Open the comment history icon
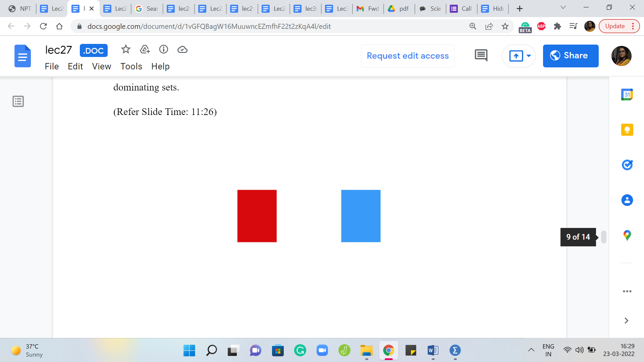The width and height of the screenshot is (644, 362). [481, 55]
